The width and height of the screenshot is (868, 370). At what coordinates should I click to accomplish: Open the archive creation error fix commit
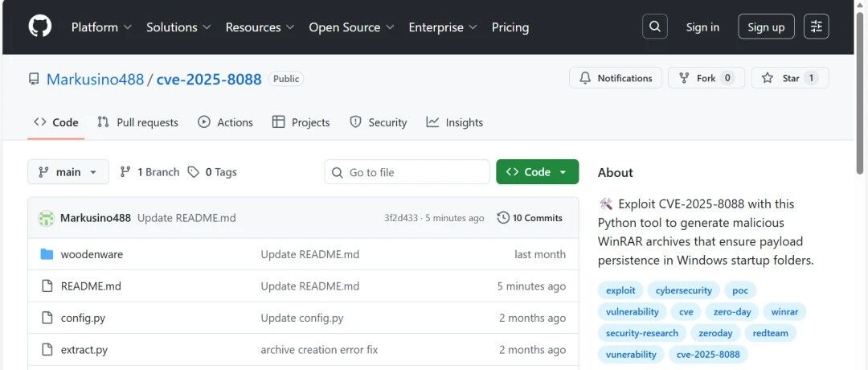[319, 350]
